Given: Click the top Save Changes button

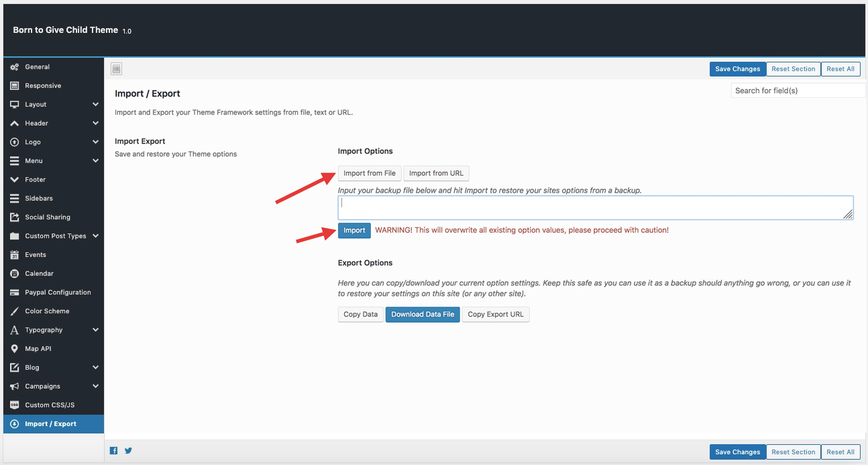Looking at the screenshot, I should (x=737, y=69).
